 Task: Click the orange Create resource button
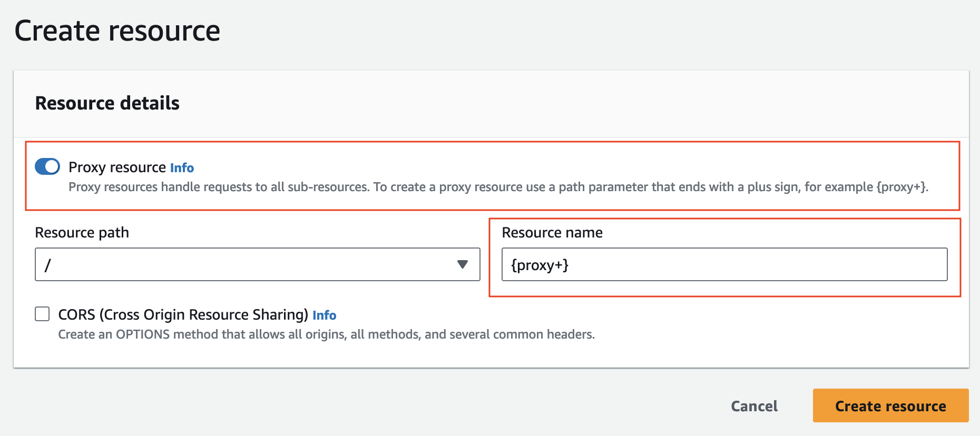[x=890, y=405]
